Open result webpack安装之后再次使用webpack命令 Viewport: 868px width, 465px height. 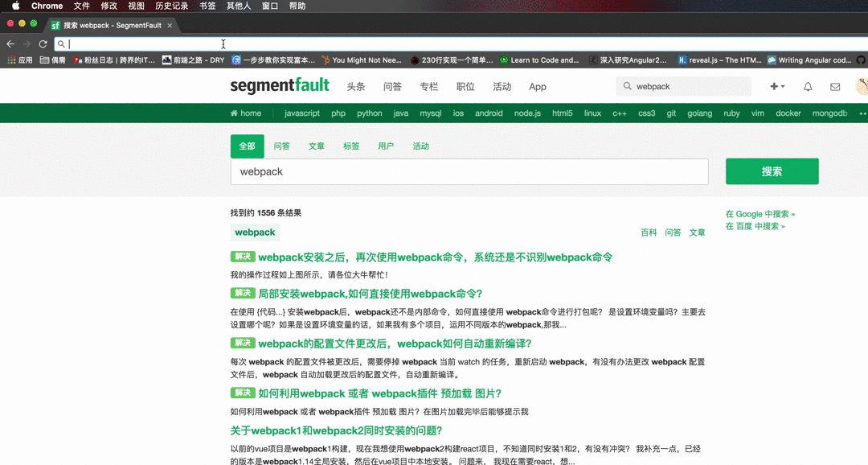click(x=435, y=257)
